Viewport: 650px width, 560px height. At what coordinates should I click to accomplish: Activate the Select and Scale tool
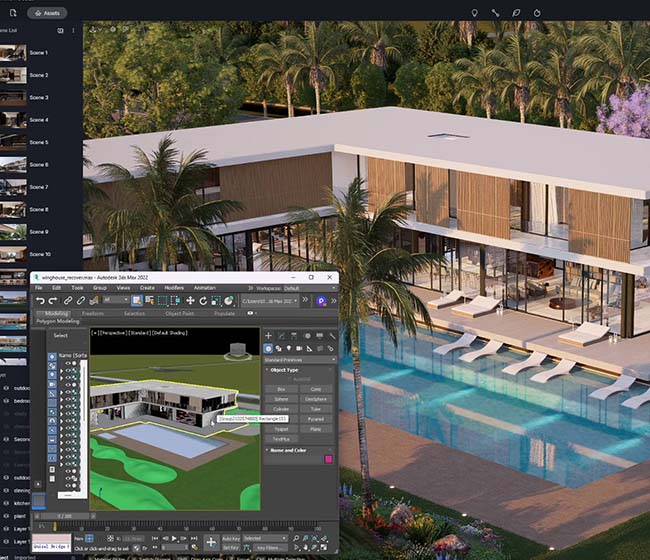[216, 301]
